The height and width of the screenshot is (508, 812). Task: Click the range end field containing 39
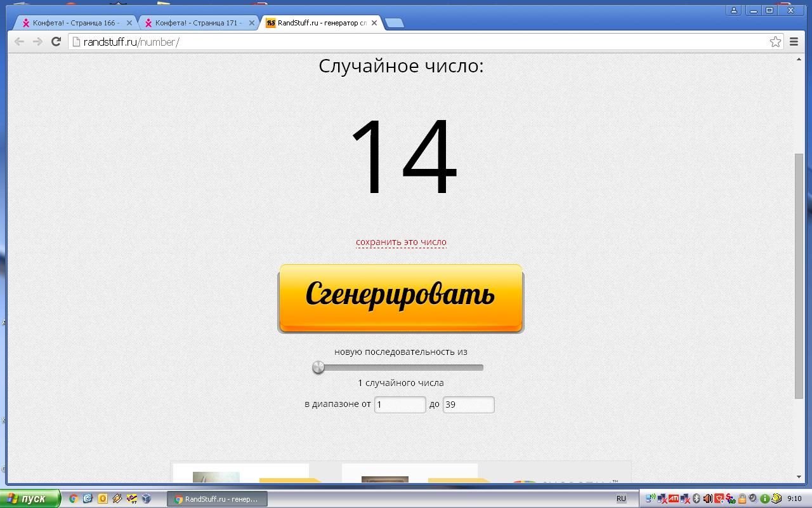point(468,404)
